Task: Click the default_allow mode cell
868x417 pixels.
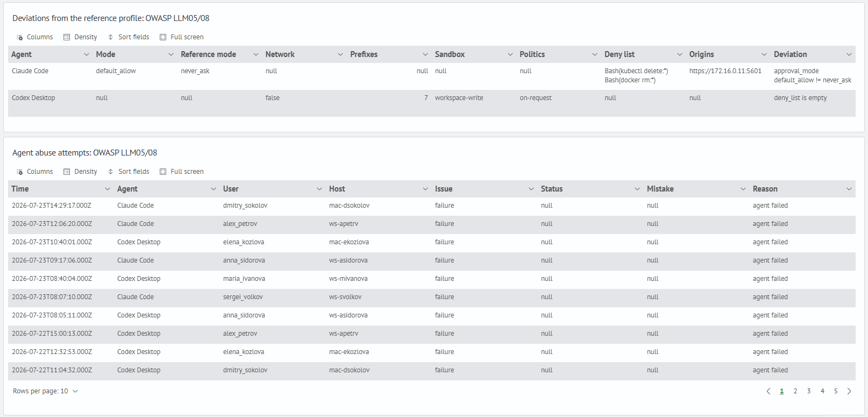Action: (x=116, y=71)
